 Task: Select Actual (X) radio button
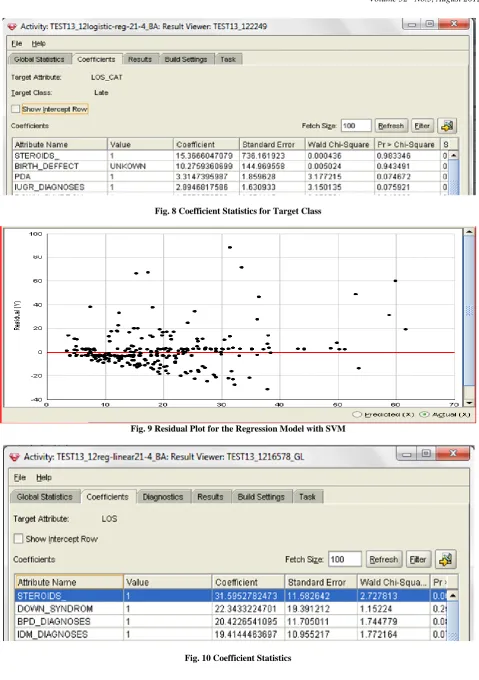(424, 415)
